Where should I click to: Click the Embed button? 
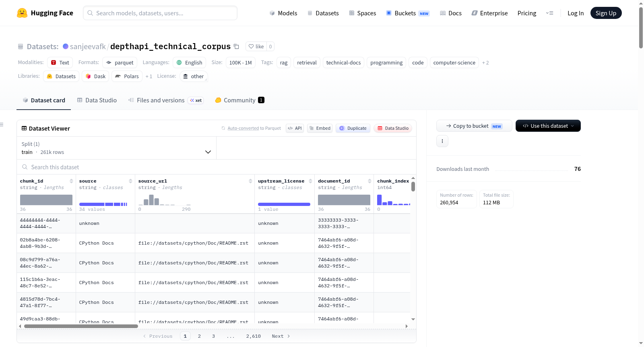tap(320, 128)
